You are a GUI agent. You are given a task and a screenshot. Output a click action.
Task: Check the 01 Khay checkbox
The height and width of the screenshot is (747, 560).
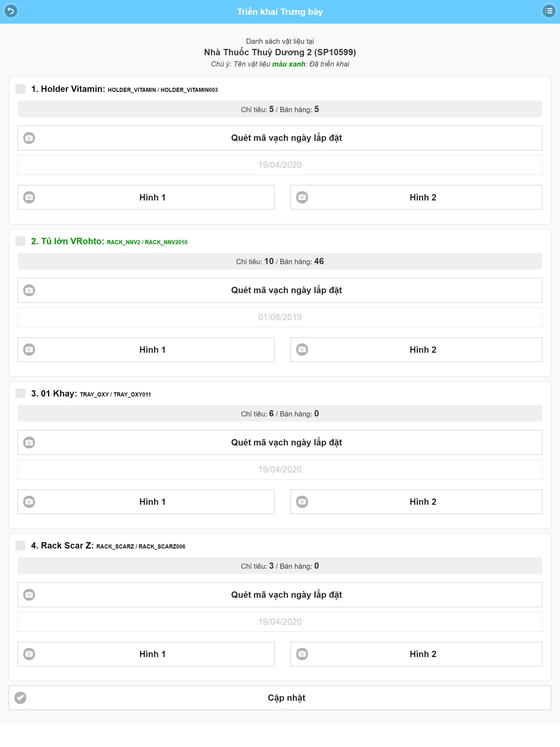[20, 393]
